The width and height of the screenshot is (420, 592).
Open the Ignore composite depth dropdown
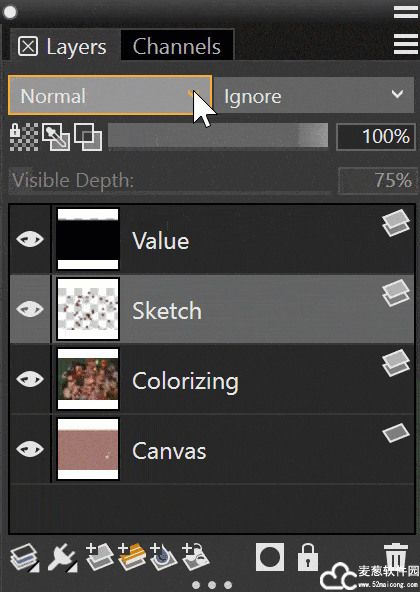pyautogui.click(x=313, y=95)
